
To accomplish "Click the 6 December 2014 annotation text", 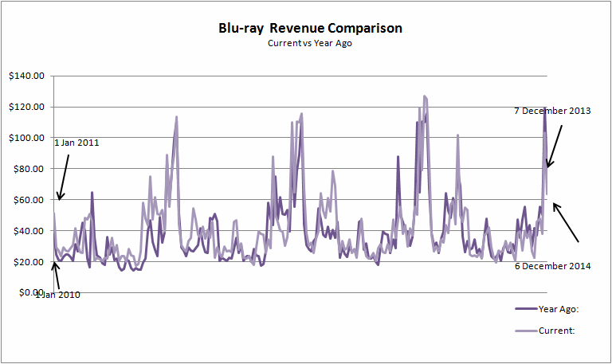I will coord(551,266).
